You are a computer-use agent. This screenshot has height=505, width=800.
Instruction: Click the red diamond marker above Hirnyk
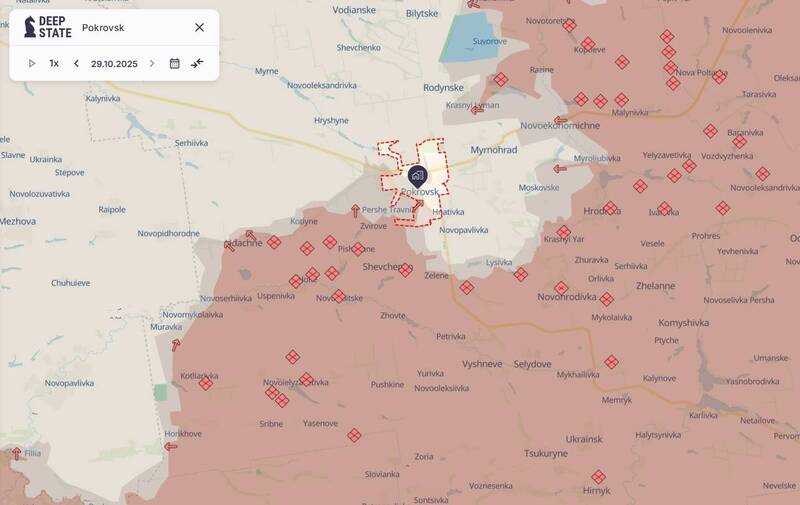[x=598, y=477]
